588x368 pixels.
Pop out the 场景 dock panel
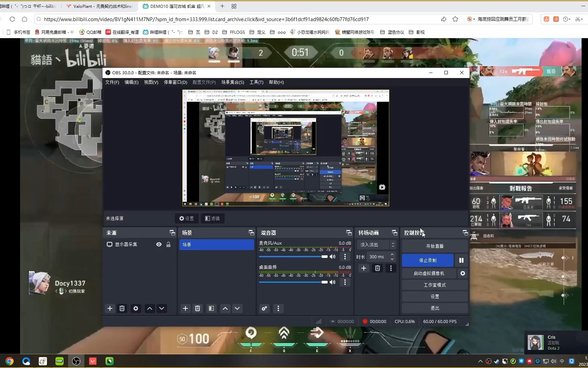(x=251, y=233)
